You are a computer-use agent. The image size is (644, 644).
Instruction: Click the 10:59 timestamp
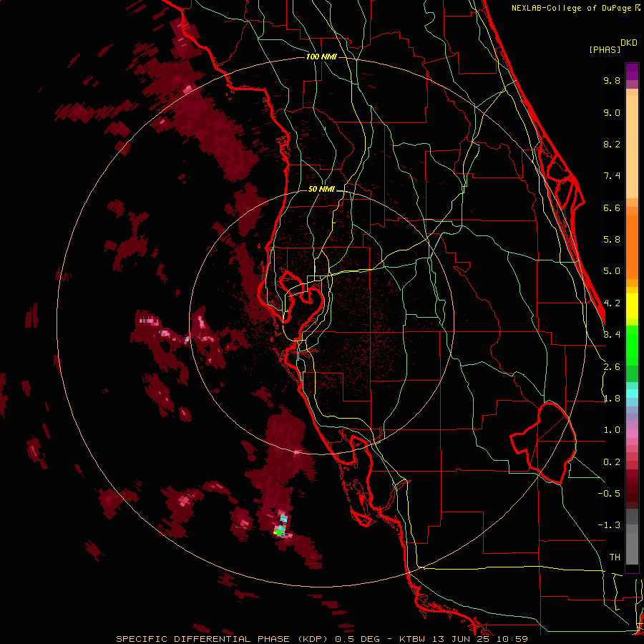[x=512, y=639]
